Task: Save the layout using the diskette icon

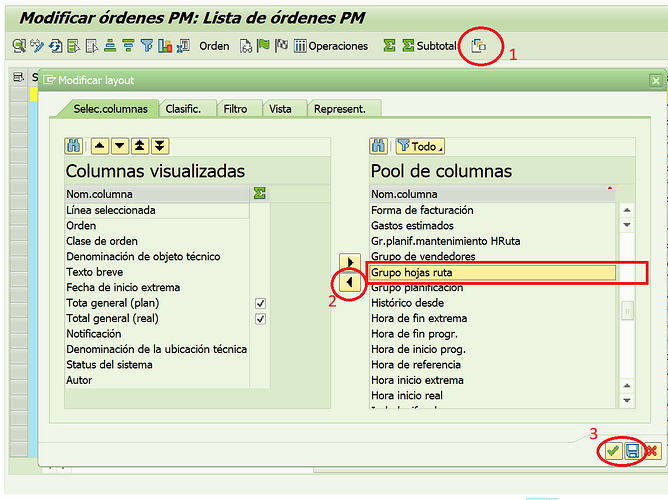Action: (632, 452)
